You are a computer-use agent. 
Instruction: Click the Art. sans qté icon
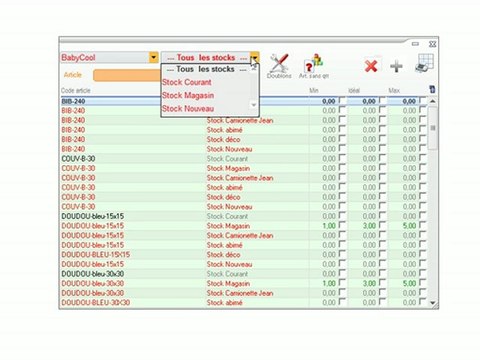pyautogui.click(x=314, y=66)
